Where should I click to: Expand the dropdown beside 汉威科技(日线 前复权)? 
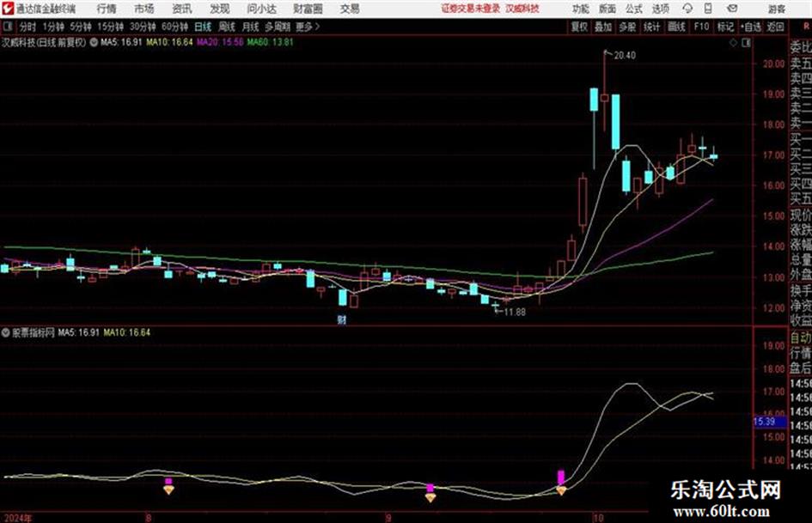(x=94, y=43)
